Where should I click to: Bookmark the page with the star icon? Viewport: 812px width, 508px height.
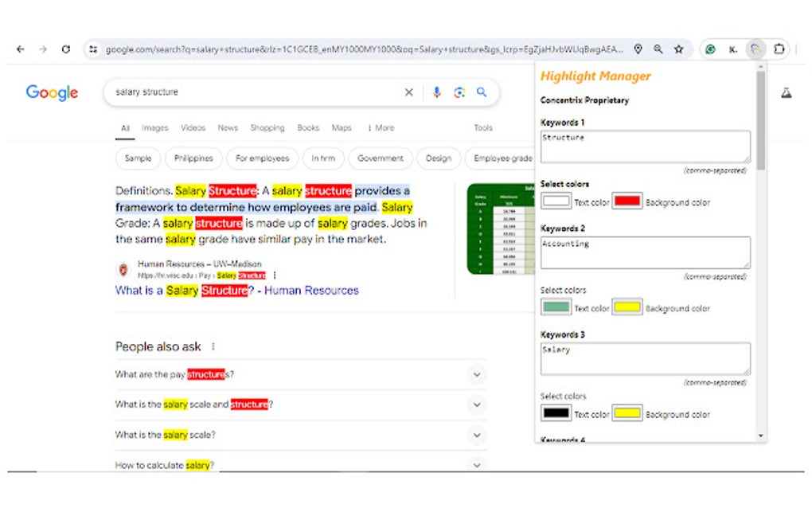[679, 49]
